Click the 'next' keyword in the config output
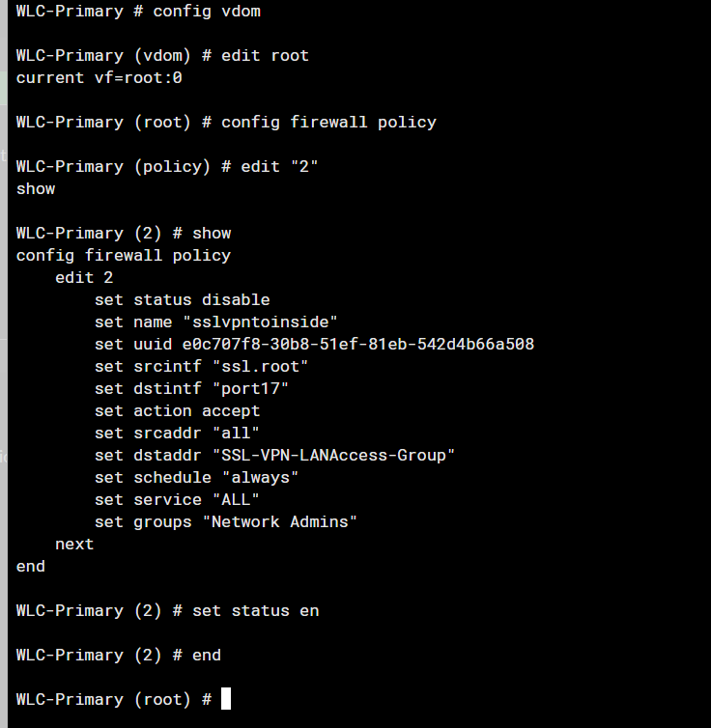The height and width of the screenshot is (728, 711). [x=74, y=544]
